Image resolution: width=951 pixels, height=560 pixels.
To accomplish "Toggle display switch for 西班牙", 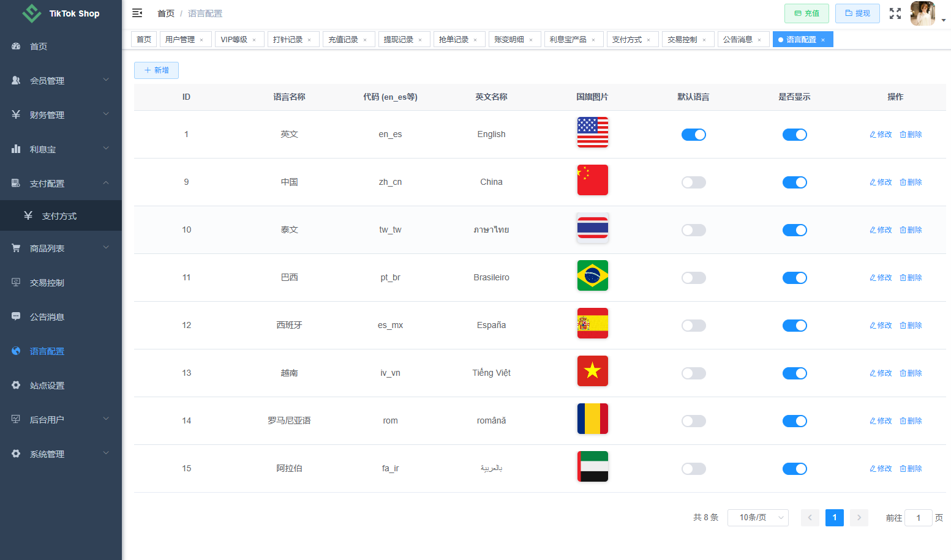I will (795, 326).
